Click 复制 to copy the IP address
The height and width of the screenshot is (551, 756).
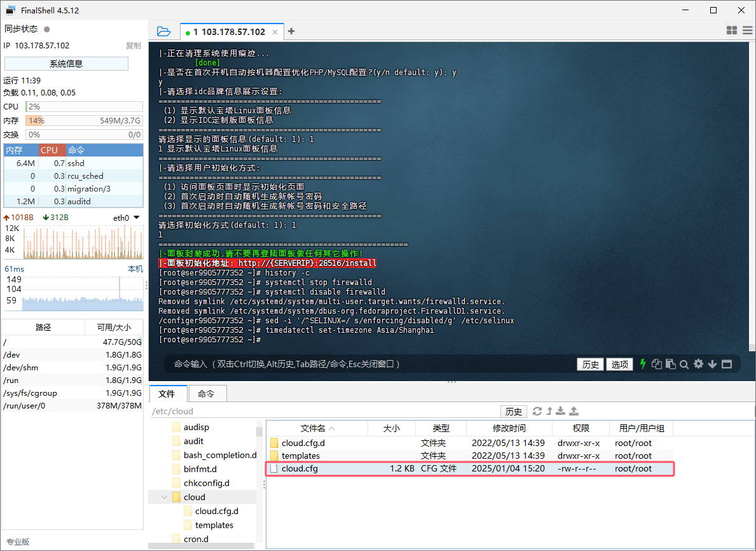(133, 46)
